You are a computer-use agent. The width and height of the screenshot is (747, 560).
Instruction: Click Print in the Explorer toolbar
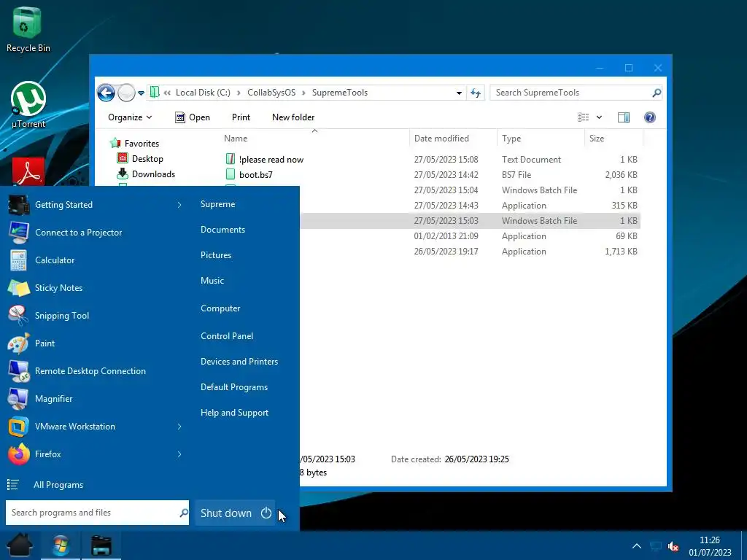click(241, 117)
